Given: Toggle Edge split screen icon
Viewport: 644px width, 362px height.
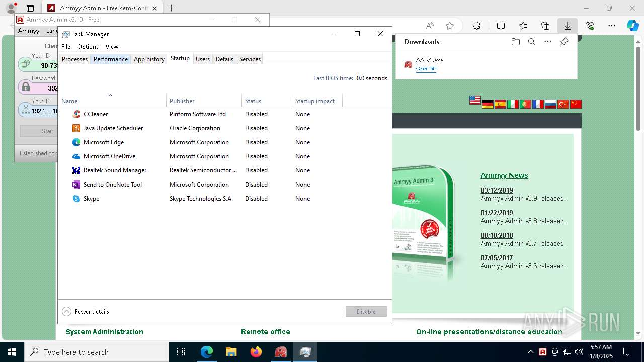Looking at the screenshot, I should tap(501, 26).
